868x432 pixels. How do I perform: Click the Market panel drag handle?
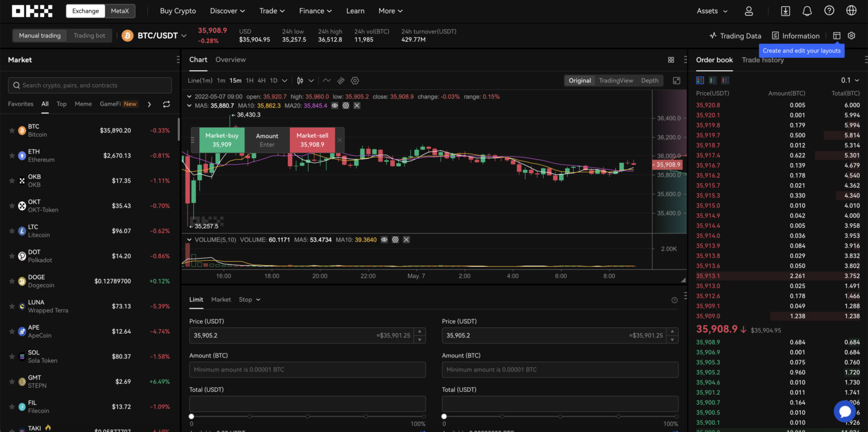coord(178,59)
